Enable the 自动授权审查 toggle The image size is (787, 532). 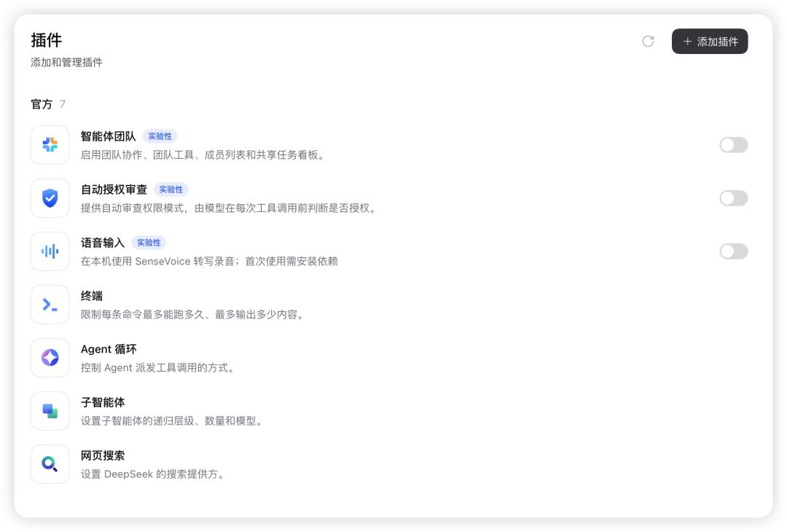pos(733,198)
